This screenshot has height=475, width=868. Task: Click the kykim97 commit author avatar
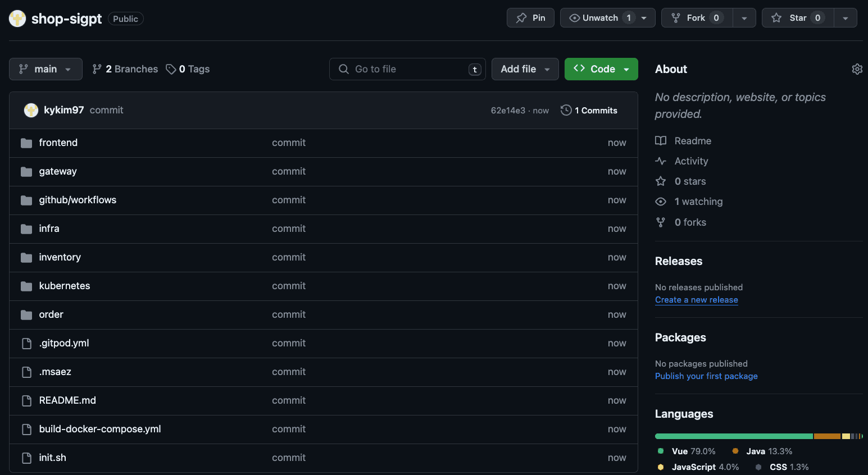click(x=31, y=110)
